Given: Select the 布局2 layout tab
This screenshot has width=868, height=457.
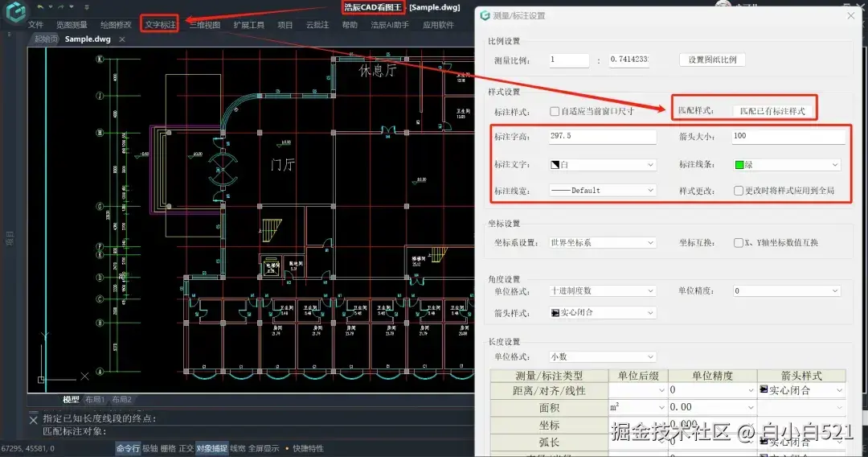Looking at the screenshot, I should coord(122,399).
